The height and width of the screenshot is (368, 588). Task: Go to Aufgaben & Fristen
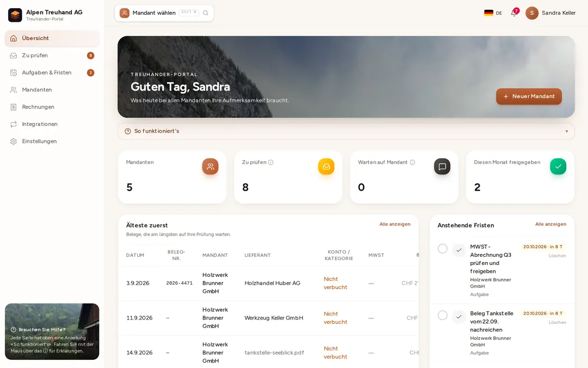coord(52,73)
